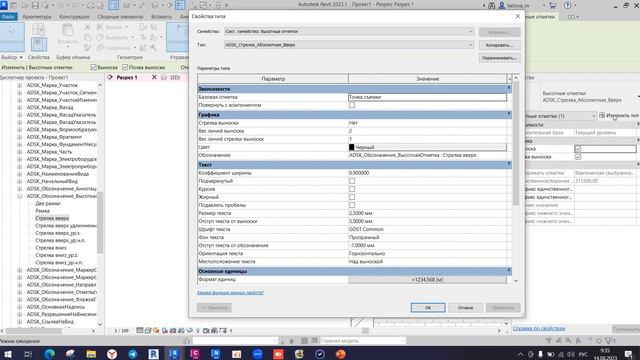640x360 pixels.
Task: Click the Autodesk App Store cart icon
Action: click(553, 5)
